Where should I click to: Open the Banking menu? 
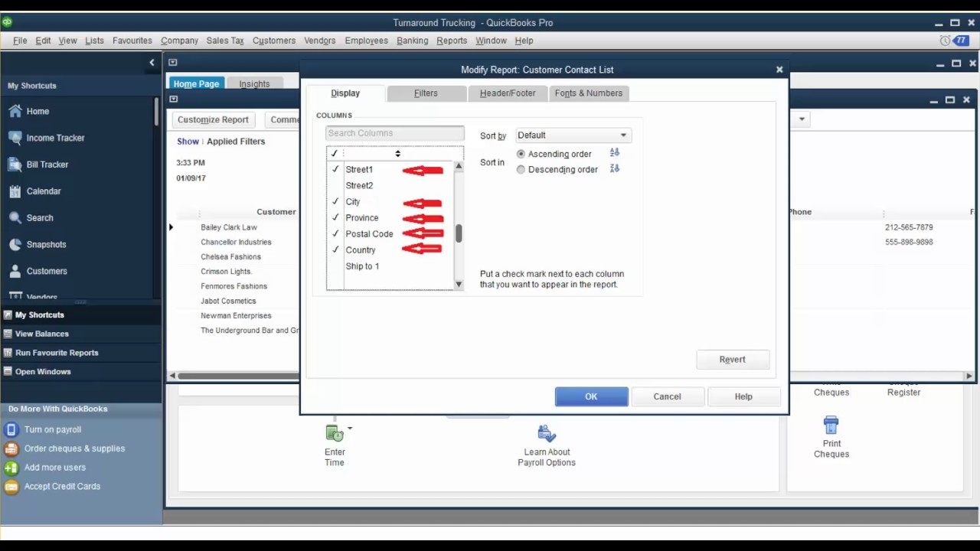412,41
